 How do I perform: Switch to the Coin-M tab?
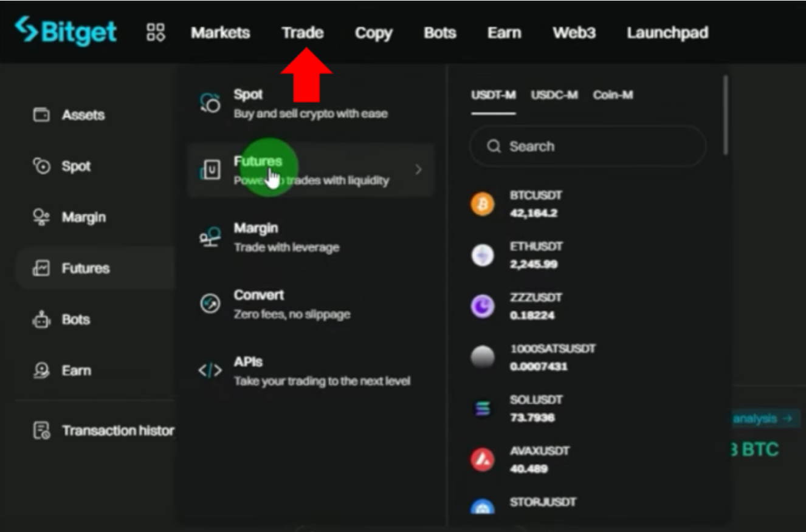[613, 95]
